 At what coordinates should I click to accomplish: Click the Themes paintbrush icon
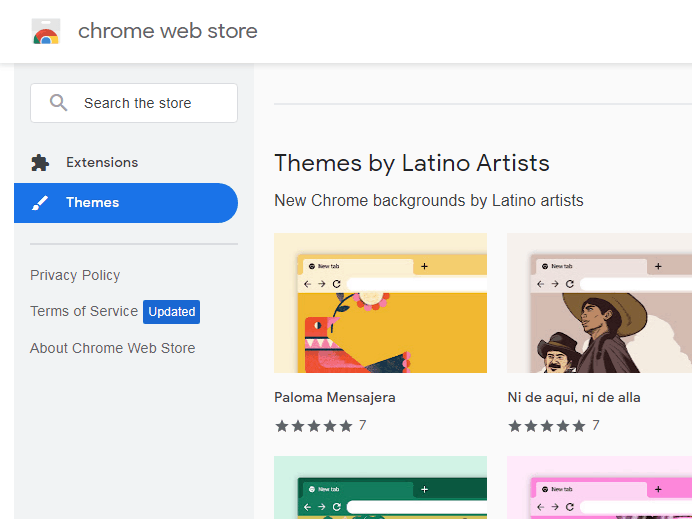click(x=40, y=203)
